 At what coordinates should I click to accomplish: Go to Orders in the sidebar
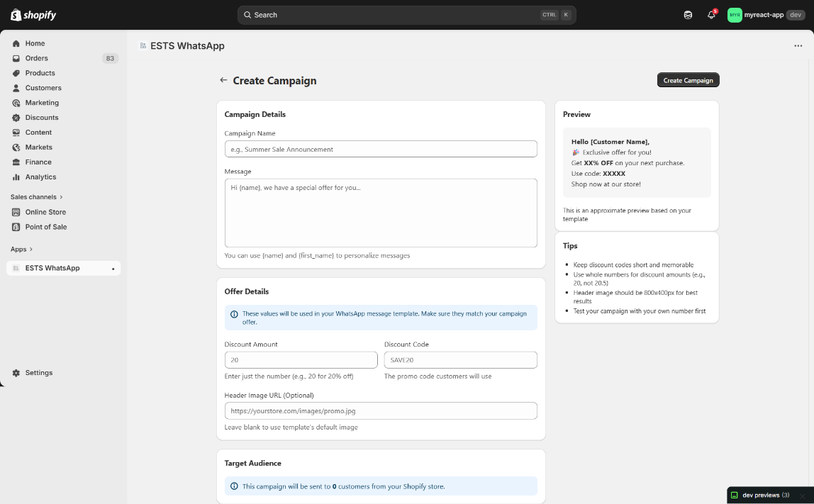[x=36, y=58]
